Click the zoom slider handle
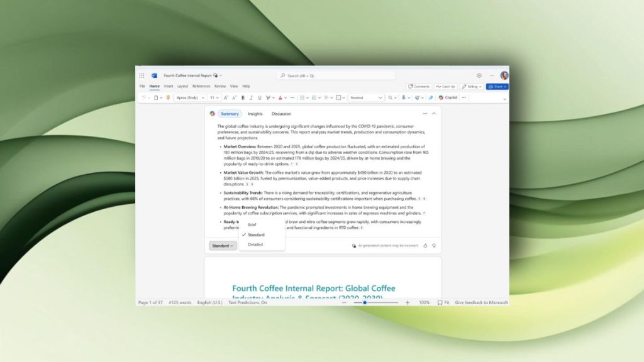 click(x=365, y=302)
